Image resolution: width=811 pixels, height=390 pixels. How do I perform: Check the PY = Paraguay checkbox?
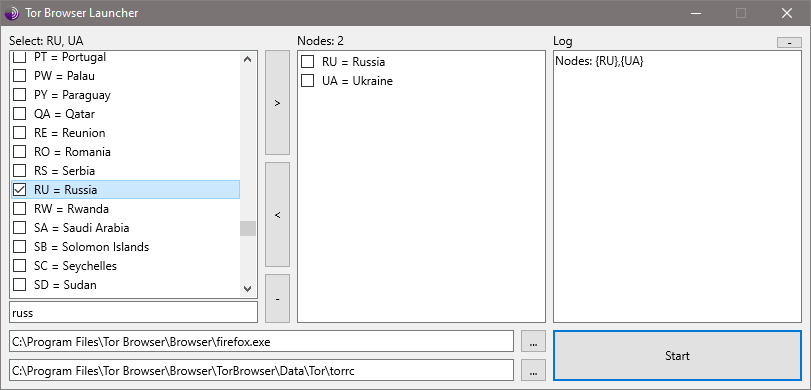click(19, 95)
